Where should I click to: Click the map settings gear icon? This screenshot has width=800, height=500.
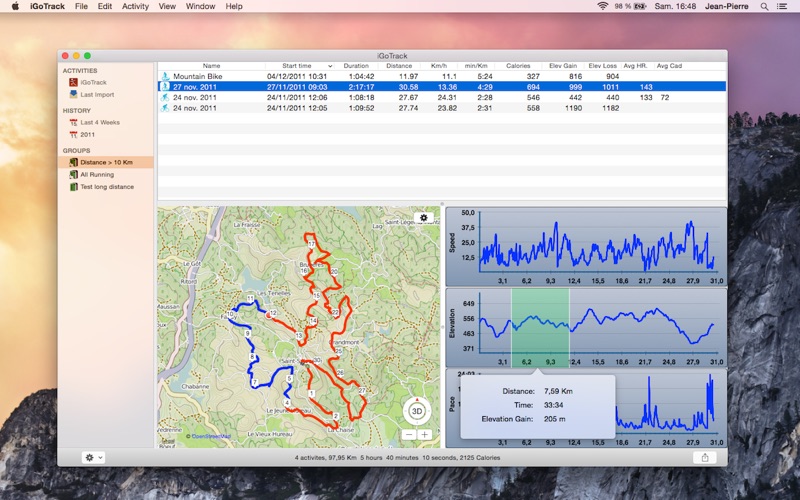pyautogui.click(x=424, y=217)
